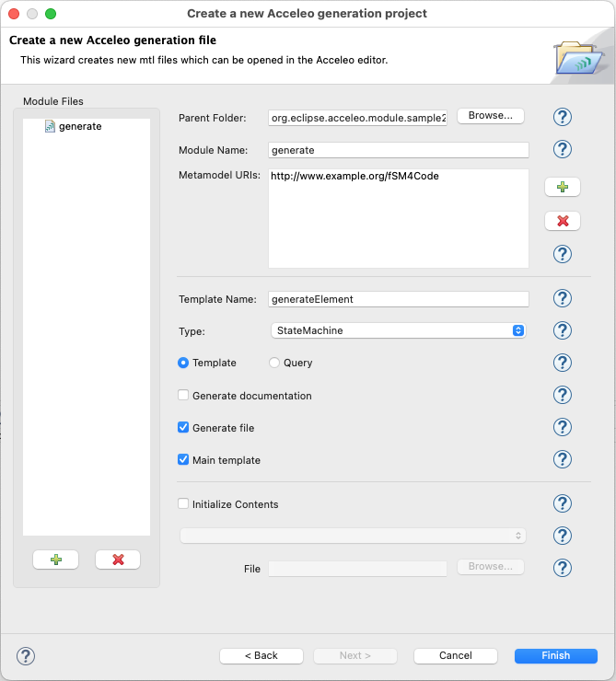
Task: Delete selected module file with red X
Action: tap(118, 560)
